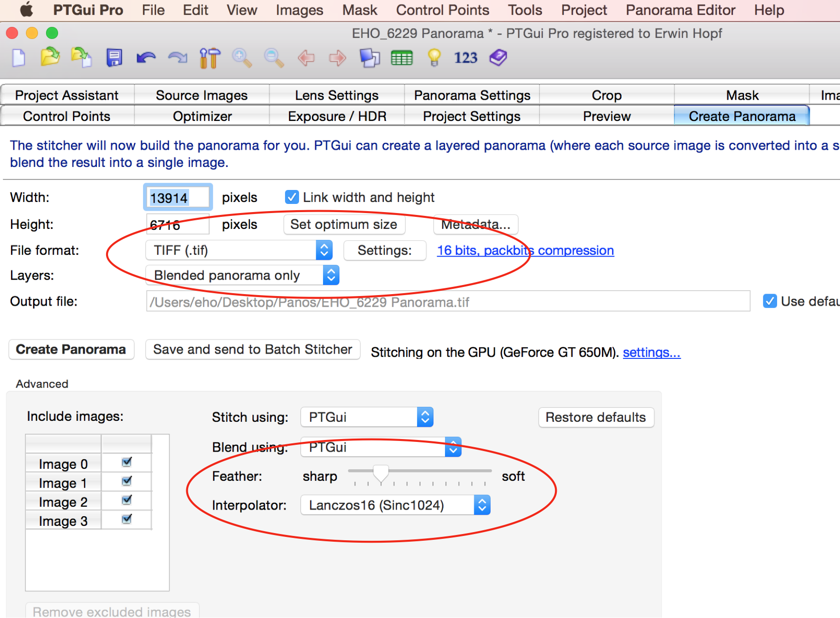Switch to the upper-row Mask tab
Screen dimensions: 840x618
coord(742,95)
